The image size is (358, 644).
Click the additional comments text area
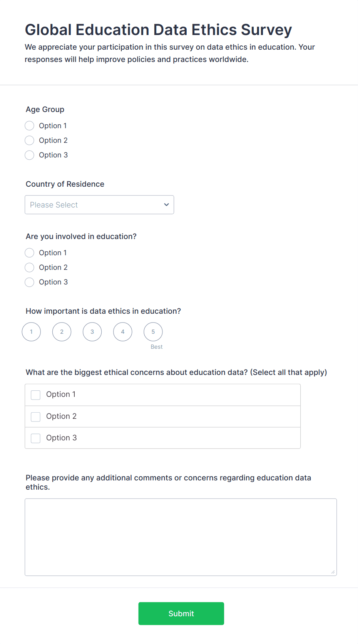181,537
